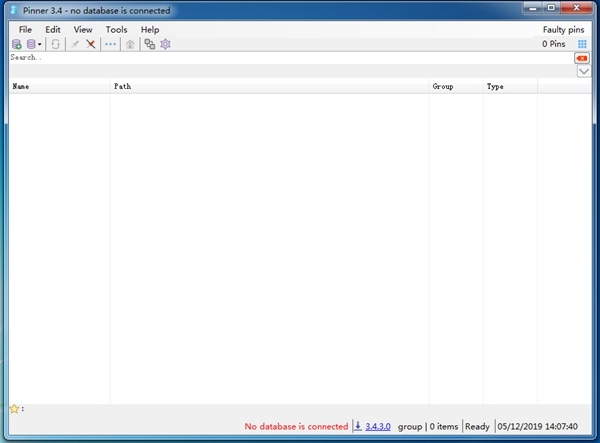Viewport: 600px width, 443px height.
Task: Maximize the Pinner window
Action: point(551,8)
